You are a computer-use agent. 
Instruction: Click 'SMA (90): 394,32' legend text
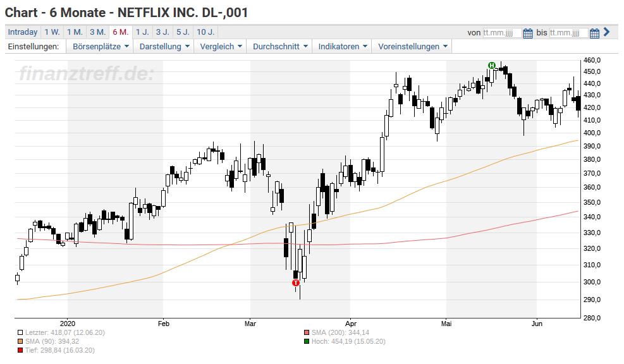click(x=52, y=341)
